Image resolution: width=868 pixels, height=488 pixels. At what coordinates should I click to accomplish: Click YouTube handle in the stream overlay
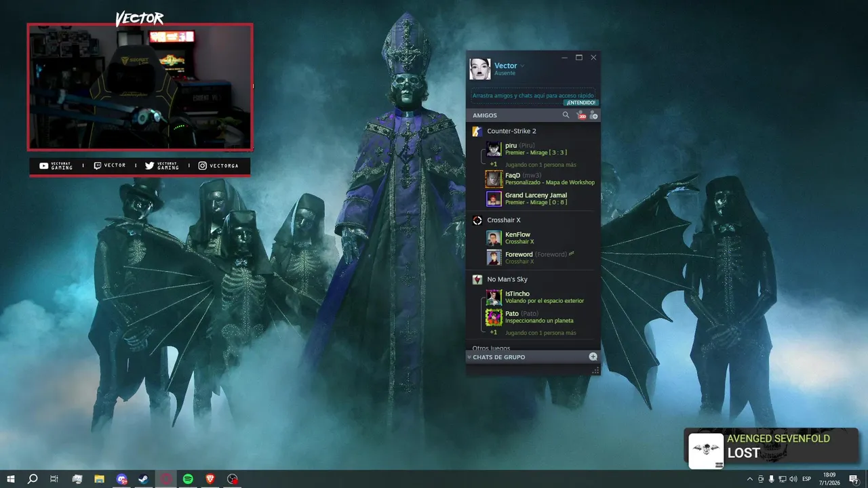click(x=56, y=165)
